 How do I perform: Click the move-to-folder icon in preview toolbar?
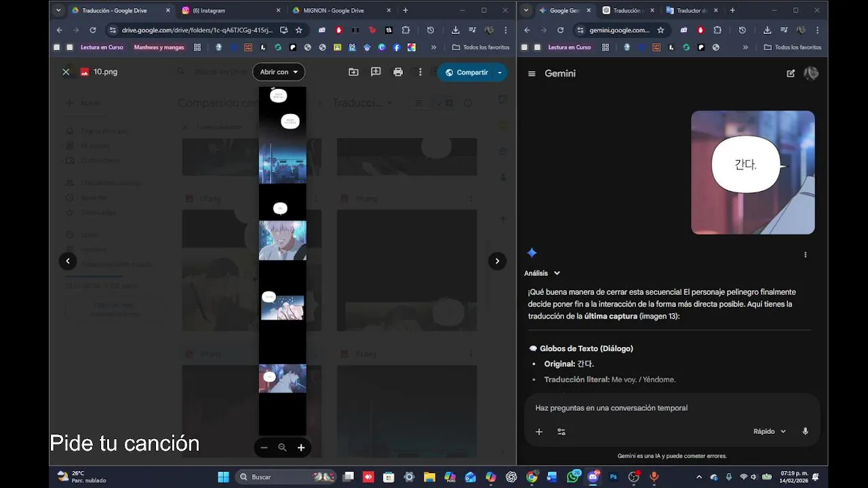click(x=353, y=72)
